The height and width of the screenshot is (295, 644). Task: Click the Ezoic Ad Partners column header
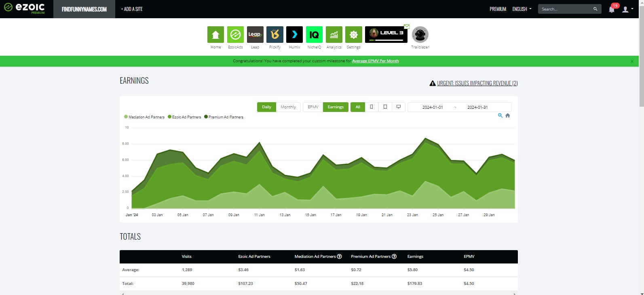(254, 257)
